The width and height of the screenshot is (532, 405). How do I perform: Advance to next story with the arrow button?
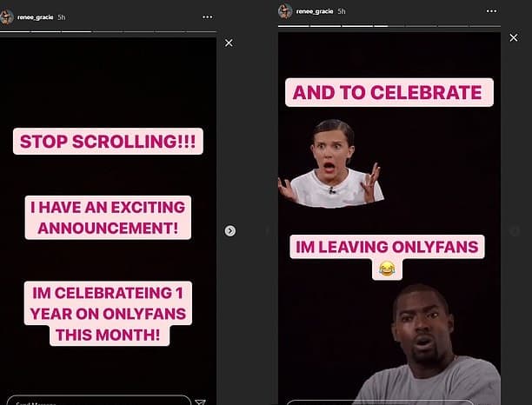tap(230, 231)
